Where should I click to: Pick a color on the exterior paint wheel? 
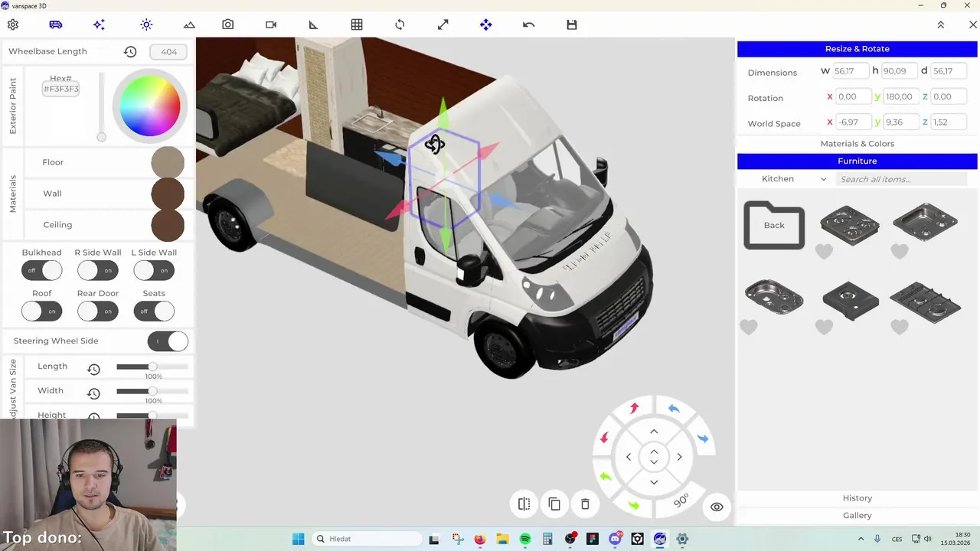151,106
